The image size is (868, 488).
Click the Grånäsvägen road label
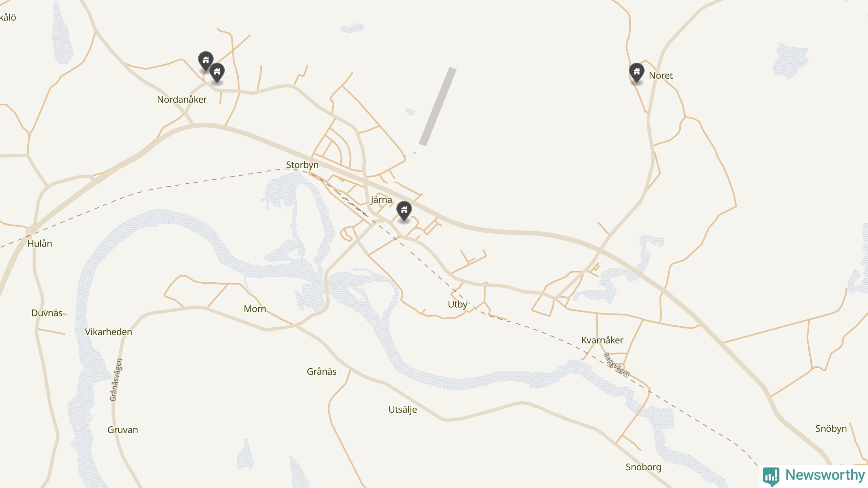[x=116, y=380]
